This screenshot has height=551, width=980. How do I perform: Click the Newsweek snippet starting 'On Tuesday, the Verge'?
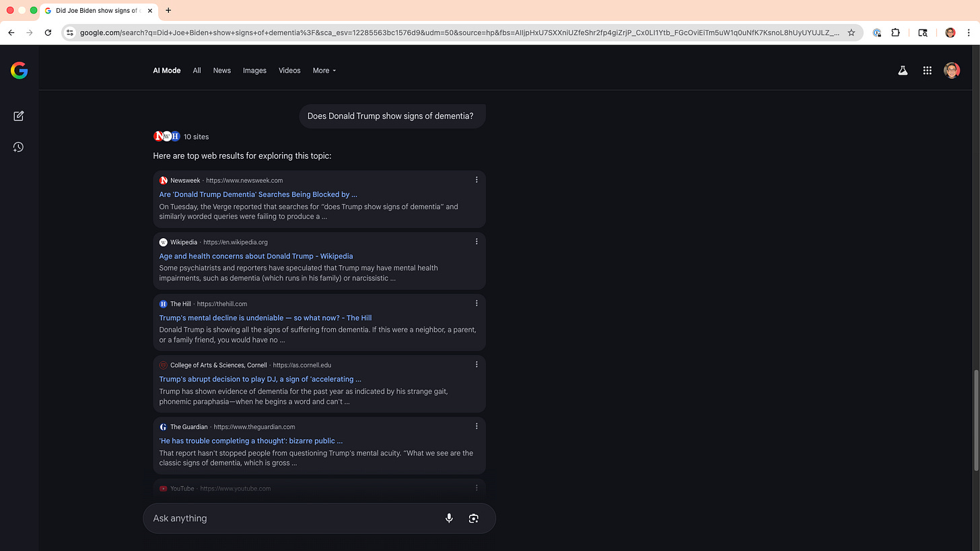coord(309,211)
